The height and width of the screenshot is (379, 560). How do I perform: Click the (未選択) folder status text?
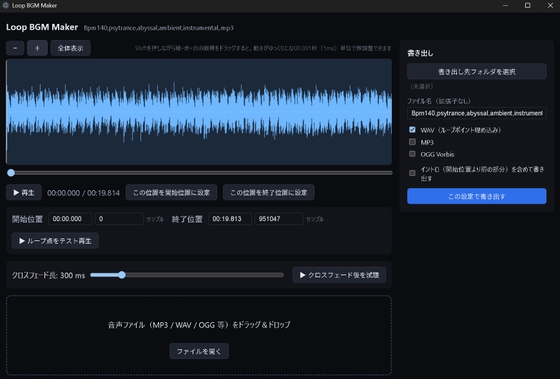point(421,86)
